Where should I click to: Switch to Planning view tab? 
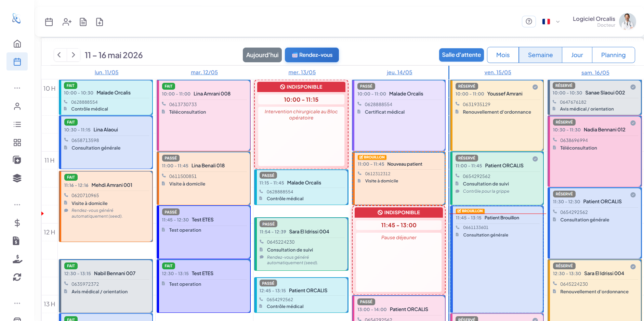(x=613, y=55)
